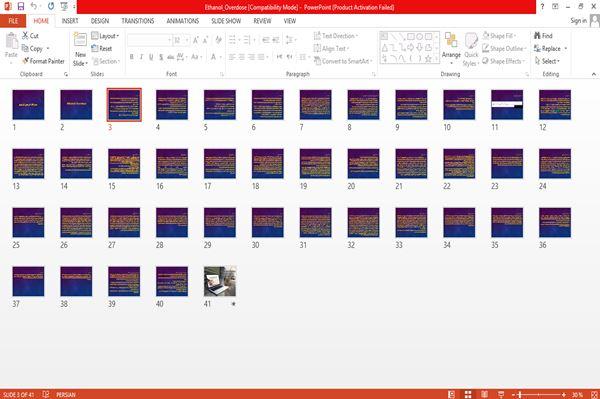
Task: Save the presentation using the Save icon
Action: click(21, 7)
